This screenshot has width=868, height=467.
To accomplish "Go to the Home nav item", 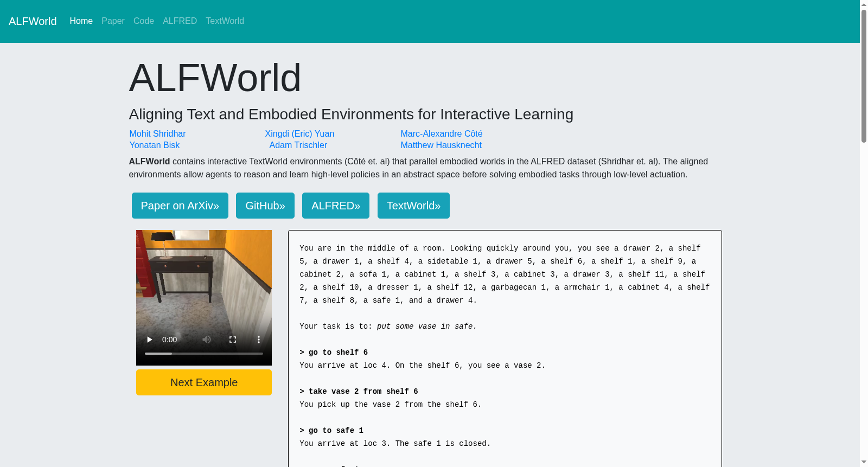I will point(81,21).
